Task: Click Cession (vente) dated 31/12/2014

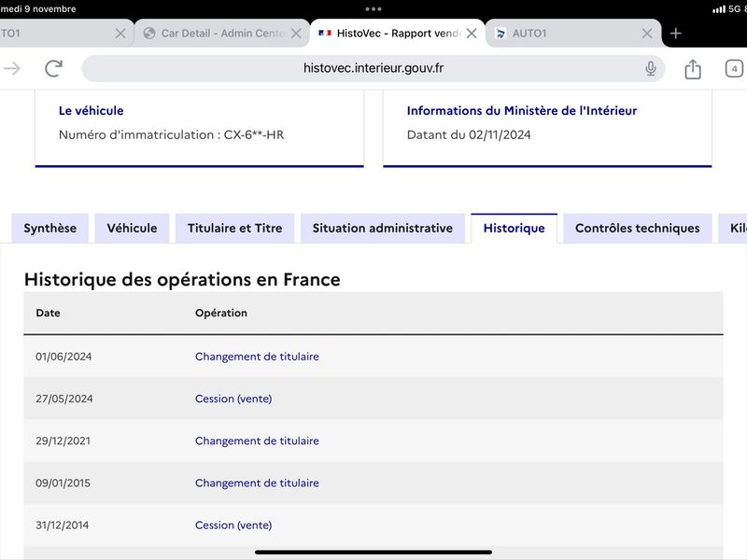Action: click(233, 525)
